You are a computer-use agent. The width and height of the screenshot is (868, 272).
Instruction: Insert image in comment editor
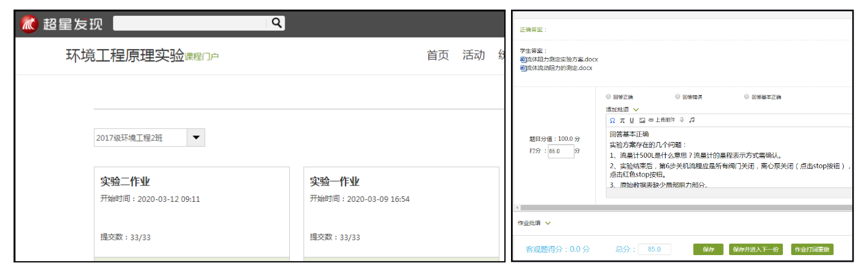click(x=642, y=120)
